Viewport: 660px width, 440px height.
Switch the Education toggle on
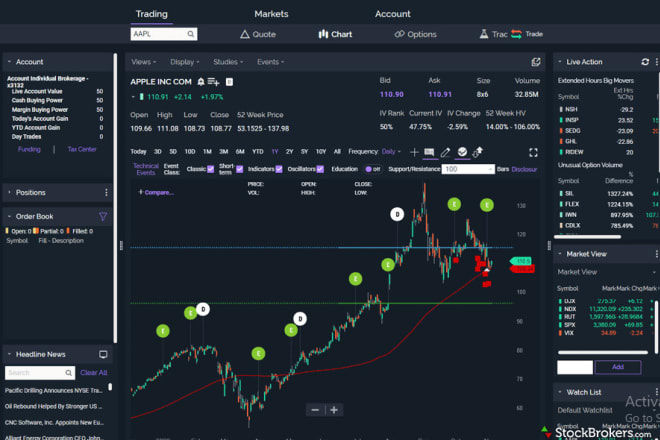click(373, 169)
